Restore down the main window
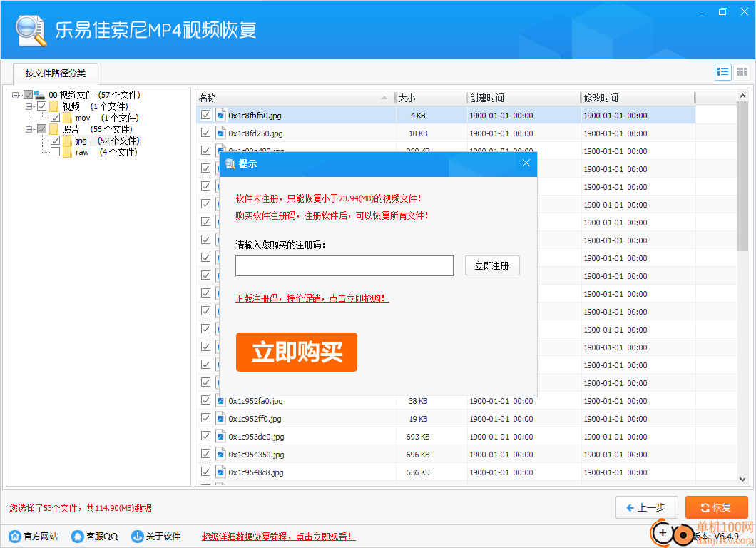756x548 pixels. (723, 12)
